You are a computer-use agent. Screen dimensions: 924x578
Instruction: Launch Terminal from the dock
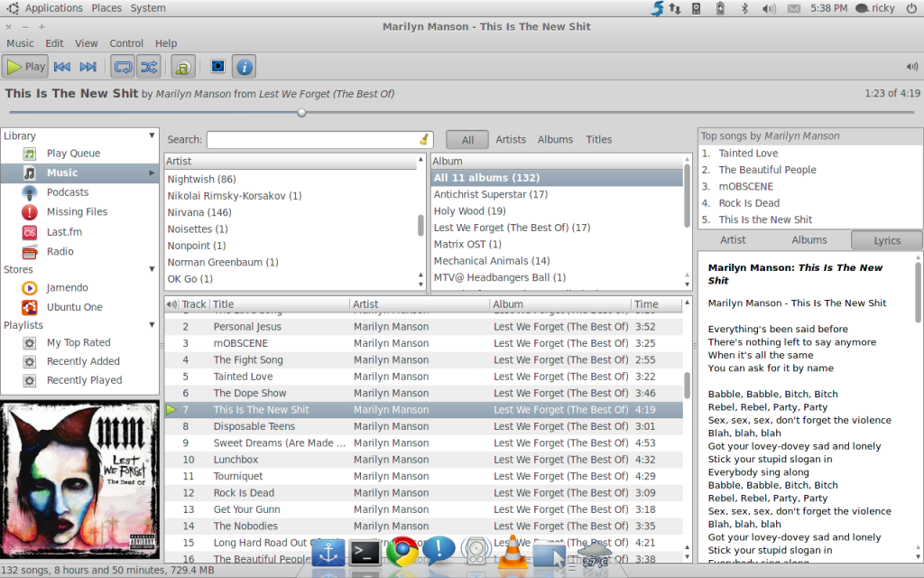point(365,551)
